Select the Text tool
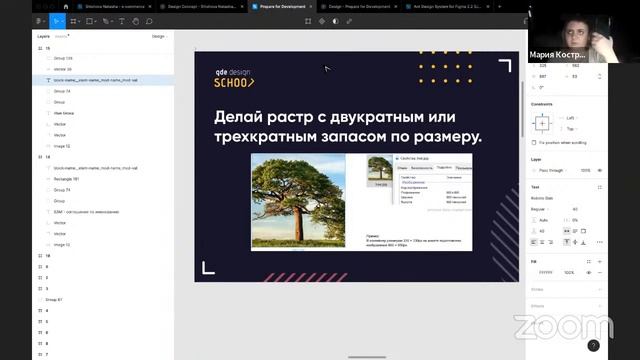Screen dimensions: 640x360 pyautogui.click(x=122, y=21)
